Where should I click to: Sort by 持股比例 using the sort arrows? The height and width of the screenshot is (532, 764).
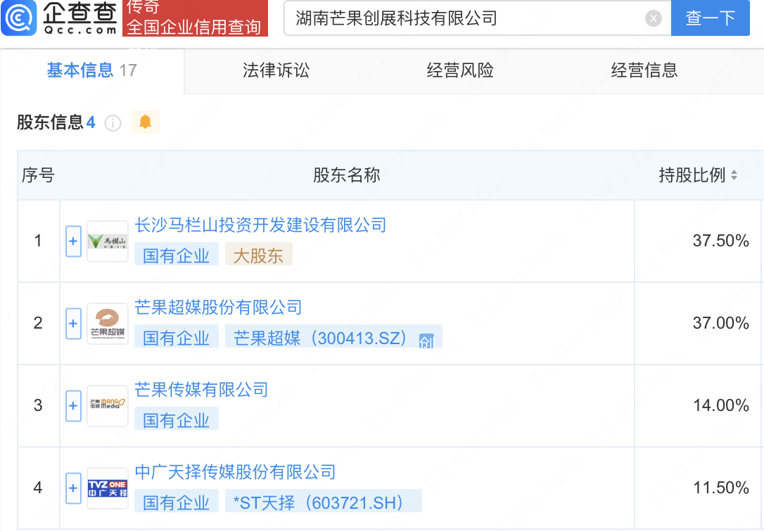[734, 175]
